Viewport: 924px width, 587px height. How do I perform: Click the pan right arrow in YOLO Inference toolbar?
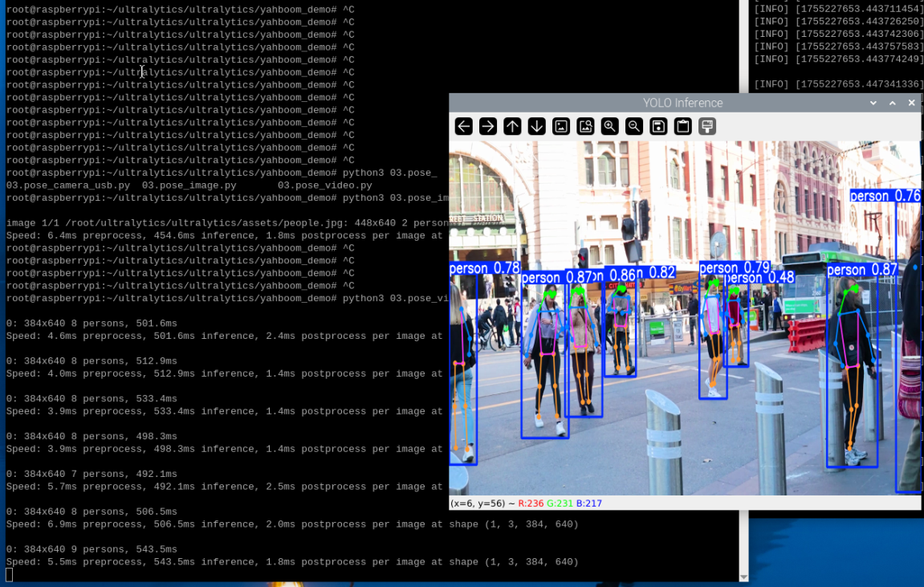488,126
